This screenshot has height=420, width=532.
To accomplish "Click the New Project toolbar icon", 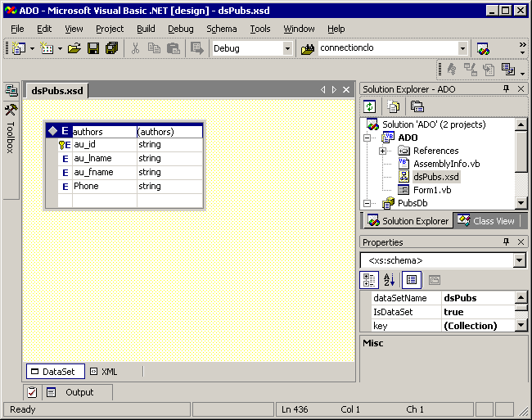I will pyautogui.click(x=19, y=48).
